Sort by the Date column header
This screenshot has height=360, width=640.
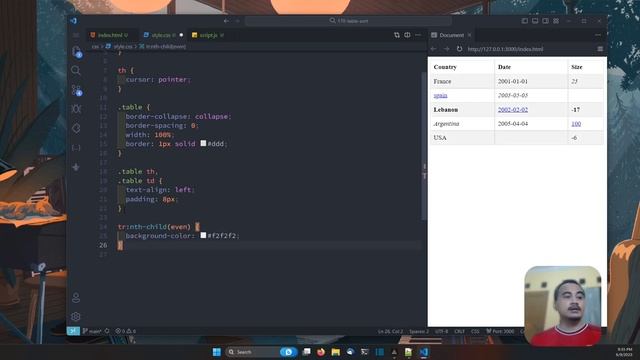point(531,67)
